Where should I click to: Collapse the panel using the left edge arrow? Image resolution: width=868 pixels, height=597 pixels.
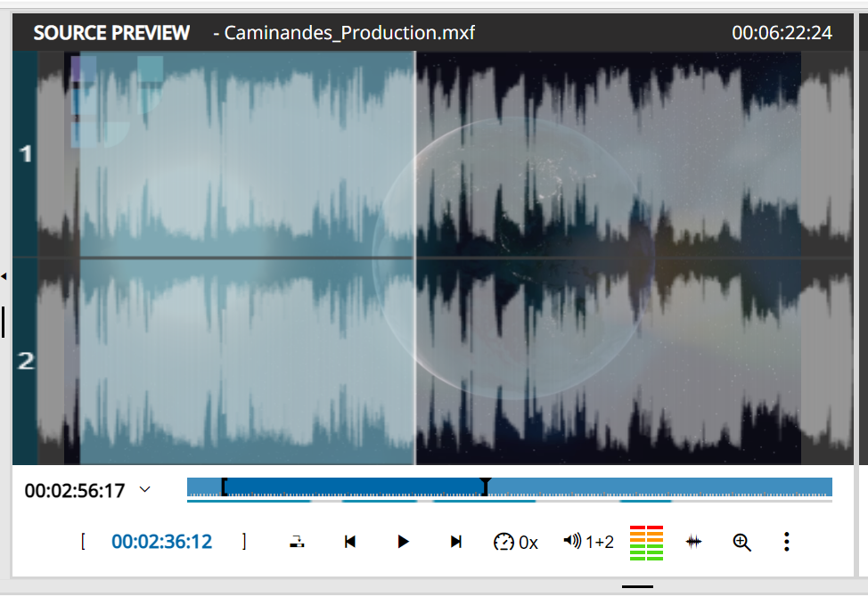click(x=4, y=276)
